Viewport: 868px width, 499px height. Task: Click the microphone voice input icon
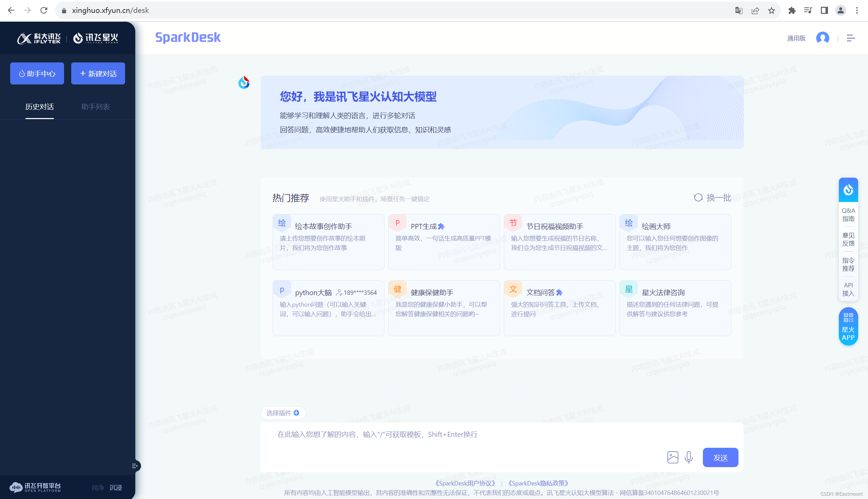(x=689, y=457)
